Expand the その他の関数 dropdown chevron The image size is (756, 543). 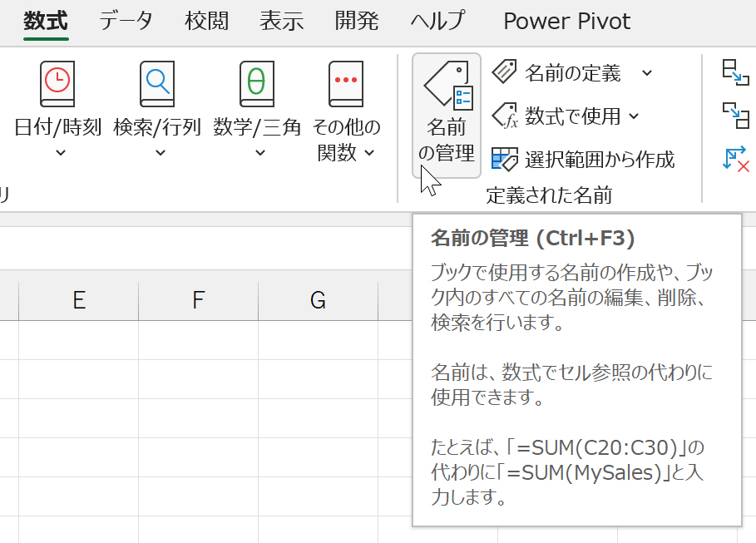coord(369,153)
